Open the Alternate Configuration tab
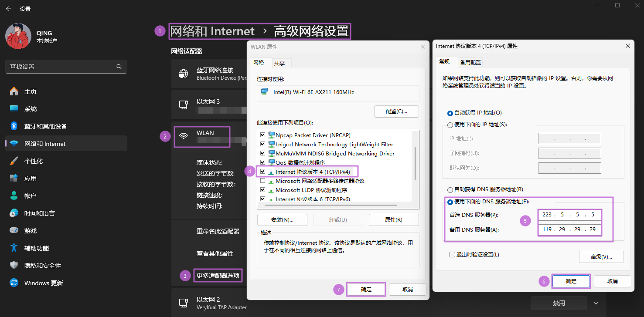The image size is (644, 317). (470, 62)
